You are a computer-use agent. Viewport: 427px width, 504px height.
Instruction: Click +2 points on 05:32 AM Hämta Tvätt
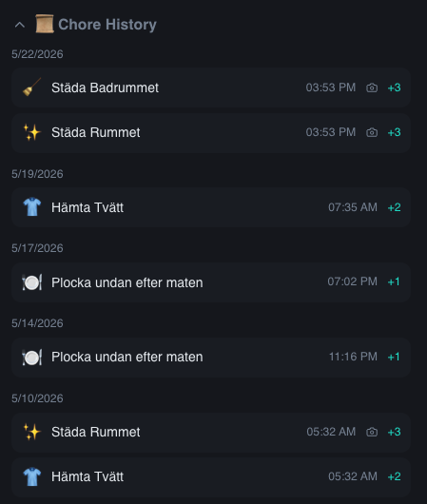(x=395, y=476)
